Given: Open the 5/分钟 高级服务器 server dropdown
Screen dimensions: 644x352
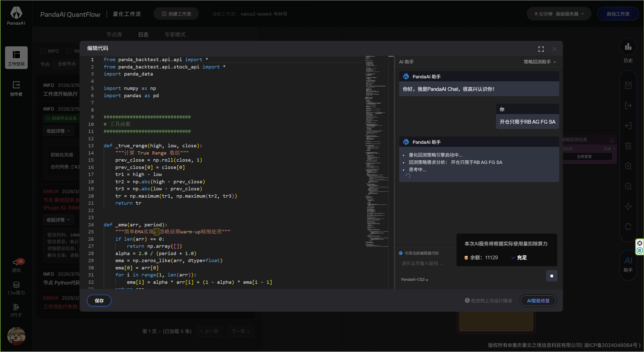Looking at the screenshot, I should (x=559, y=14).
